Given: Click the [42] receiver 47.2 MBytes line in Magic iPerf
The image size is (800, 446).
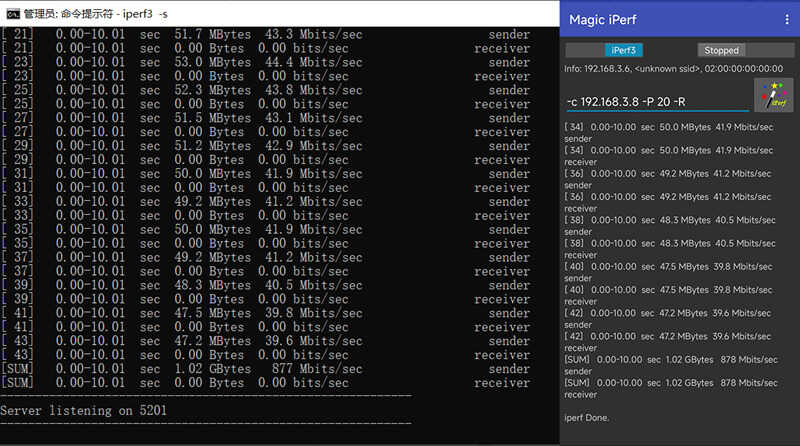Looking at the screenshot, I should coord(667,341).
